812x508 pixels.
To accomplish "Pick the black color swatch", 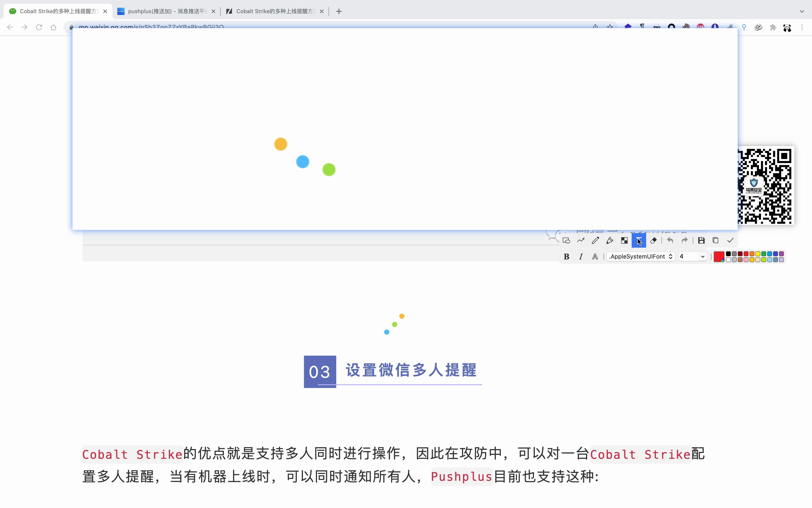I will click(728, 254).
